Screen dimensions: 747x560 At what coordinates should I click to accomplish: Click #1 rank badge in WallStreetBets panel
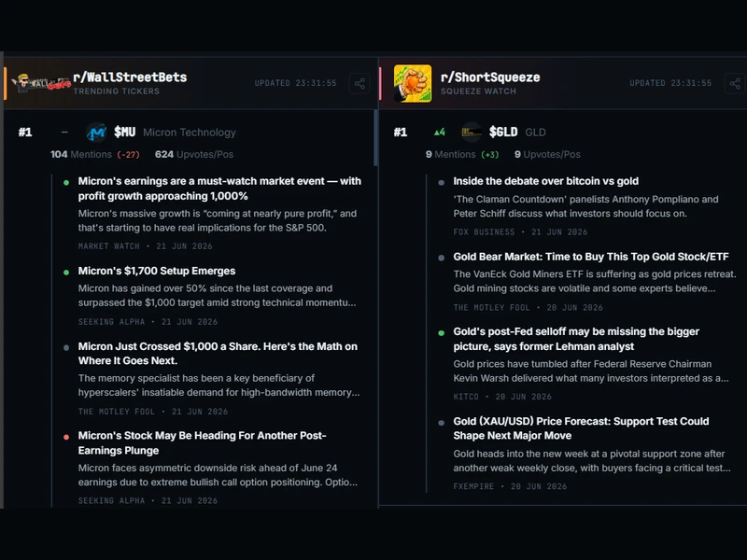[x=25, y=132]
